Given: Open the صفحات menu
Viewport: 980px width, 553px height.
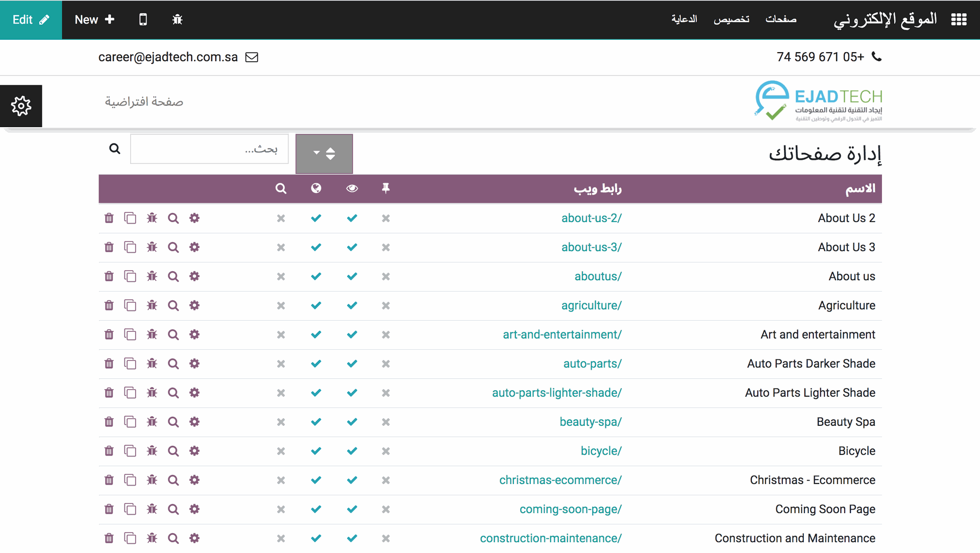Looking at the screenshot, I should (780, 19).
